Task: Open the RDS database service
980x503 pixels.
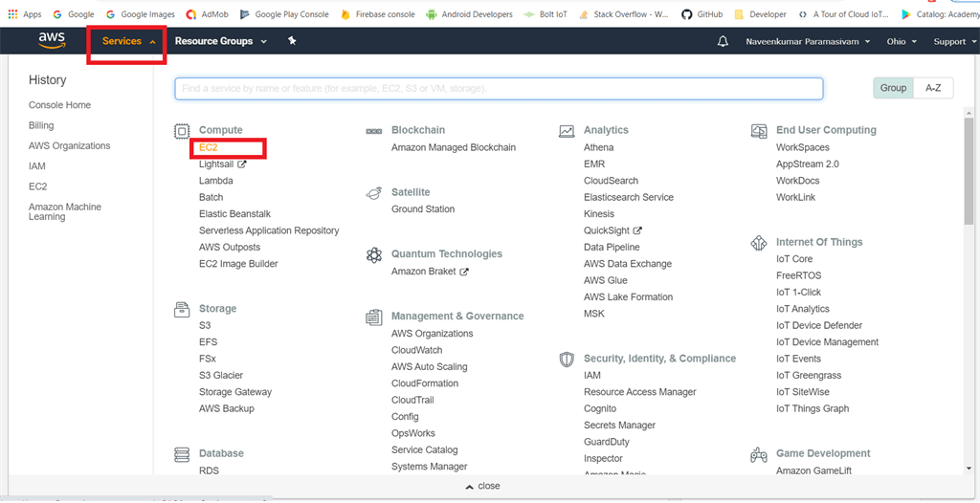Action: tap(209, 470)
